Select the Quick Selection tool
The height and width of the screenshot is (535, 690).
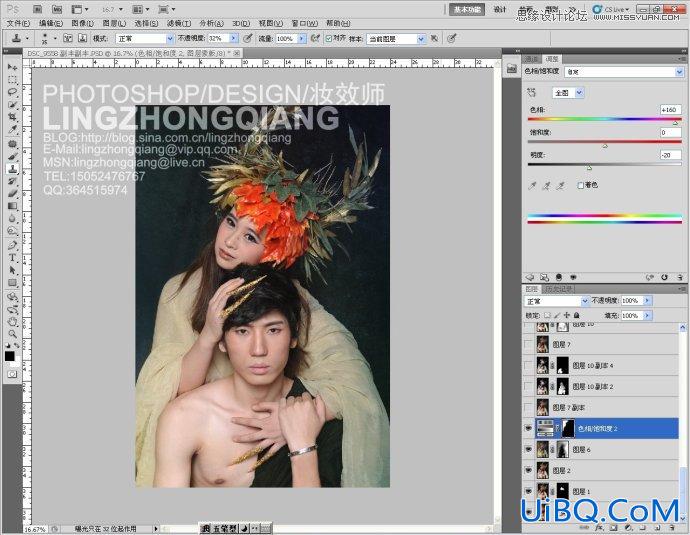click(12, 105)
